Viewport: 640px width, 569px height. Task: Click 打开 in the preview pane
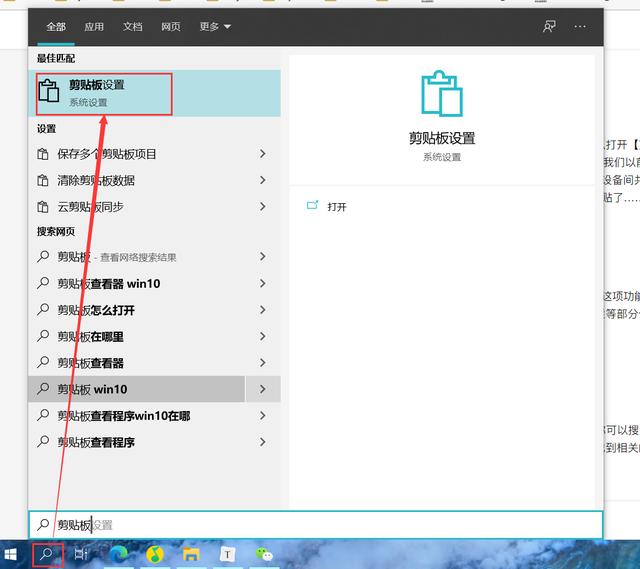coord(337,207)
